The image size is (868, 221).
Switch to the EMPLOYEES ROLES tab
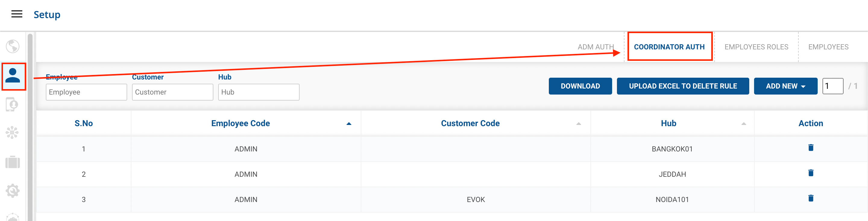756,47
